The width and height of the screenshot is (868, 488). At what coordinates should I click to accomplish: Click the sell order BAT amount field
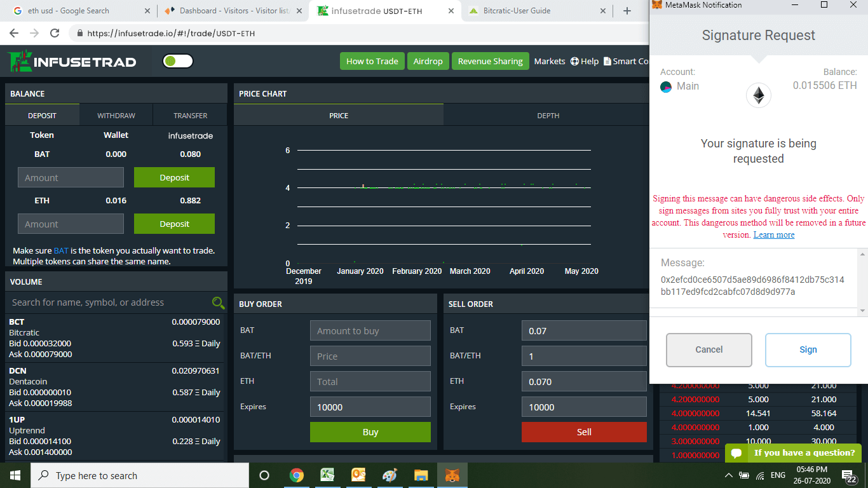tap(584, 330)
